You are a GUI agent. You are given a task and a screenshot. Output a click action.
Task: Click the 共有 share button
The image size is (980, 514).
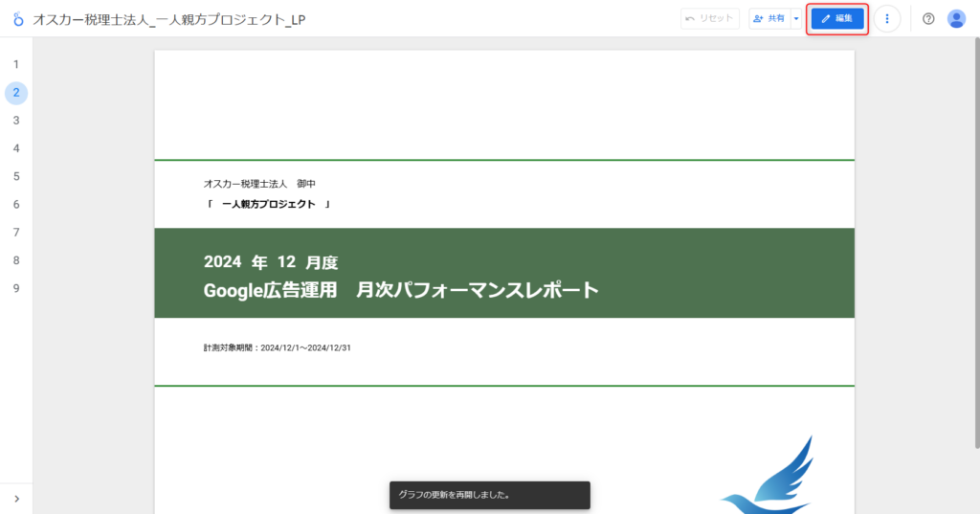point(769,19)
